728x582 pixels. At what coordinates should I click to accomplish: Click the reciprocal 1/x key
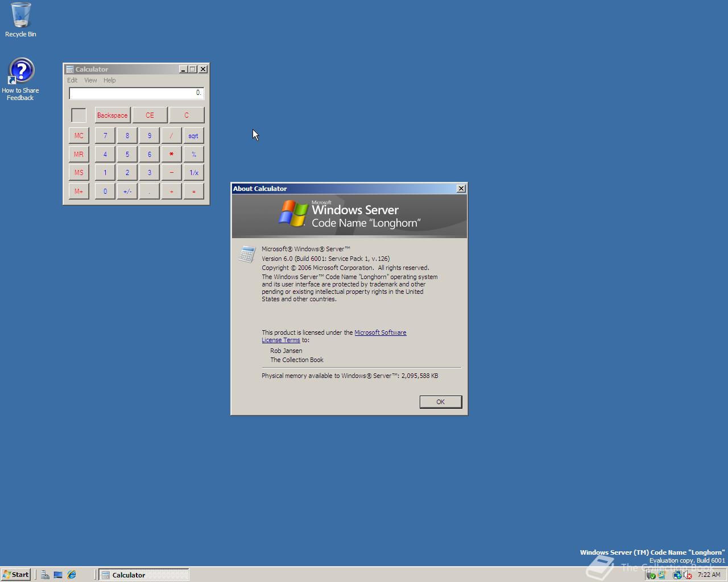click(x=193, y=172)
